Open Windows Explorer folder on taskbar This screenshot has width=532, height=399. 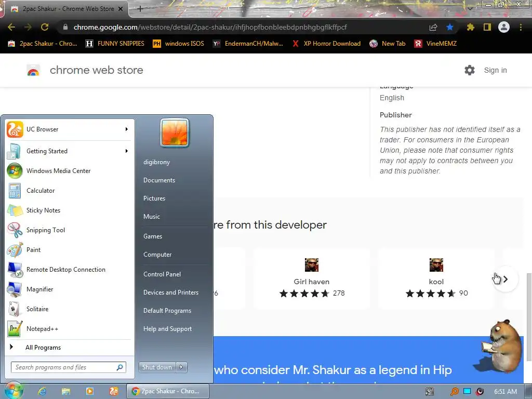(66, 391)
